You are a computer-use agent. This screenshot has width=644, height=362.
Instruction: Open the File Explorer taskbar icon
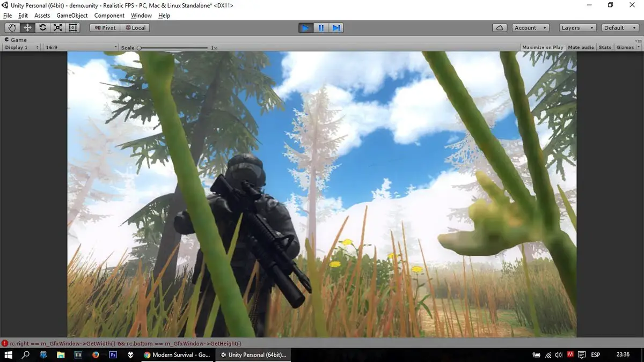(x=61, y=355)
